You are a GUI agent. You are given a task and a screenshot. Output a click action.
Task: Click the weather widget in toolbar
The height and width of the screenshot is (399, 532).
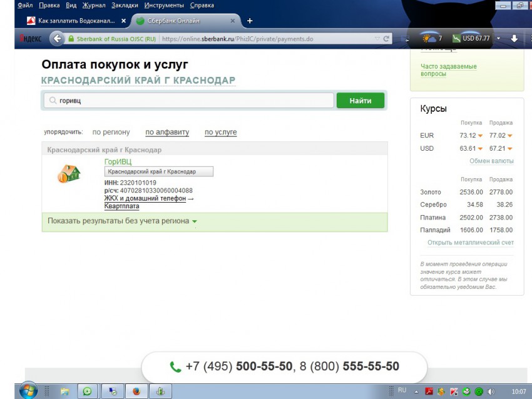[x=432, y=38]
